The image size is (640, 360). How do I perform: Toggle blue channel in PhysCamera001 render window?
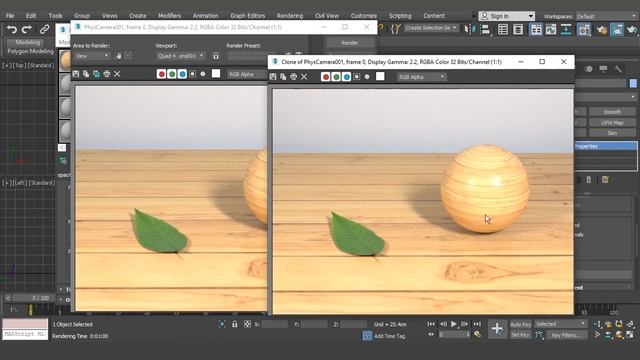(182, 74)
